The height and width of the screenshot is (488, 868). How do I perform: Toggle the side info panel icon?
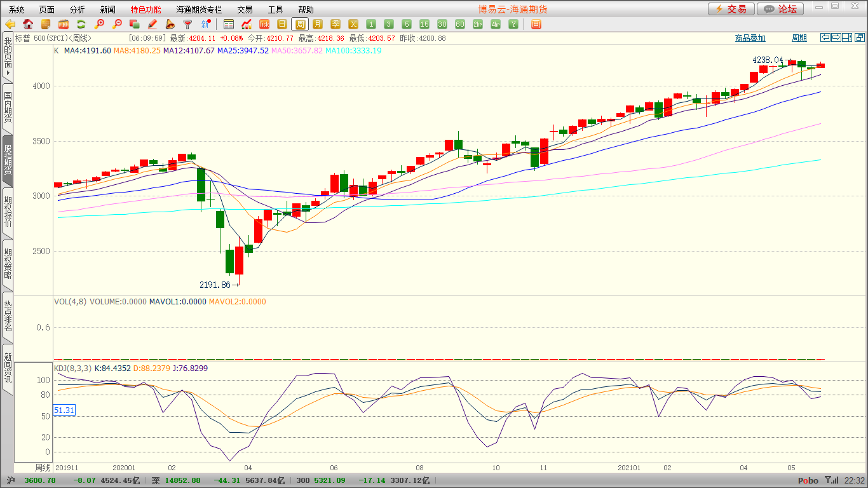[847, 37]
